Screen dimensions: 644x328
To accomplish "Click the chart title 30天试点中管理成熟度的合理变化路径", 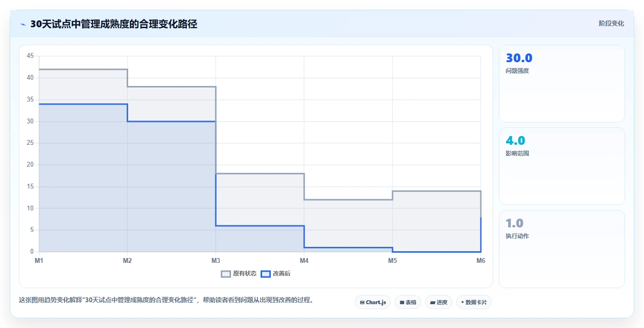I will [x=114, y=24].
